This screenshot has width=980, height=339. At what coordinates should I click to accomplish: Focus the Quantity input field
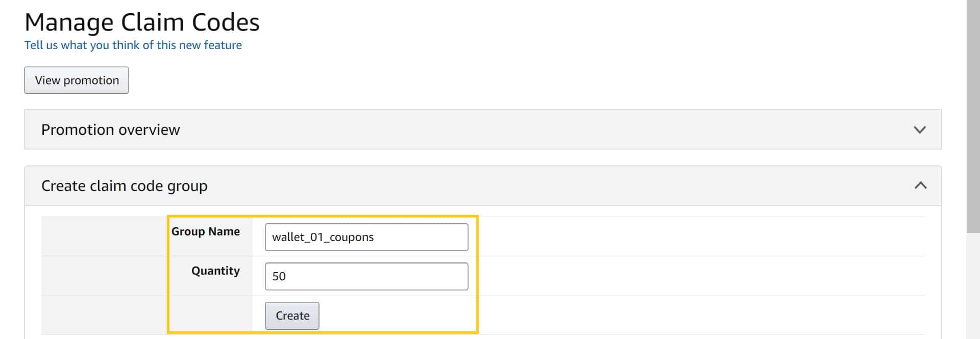click(366, 276)
